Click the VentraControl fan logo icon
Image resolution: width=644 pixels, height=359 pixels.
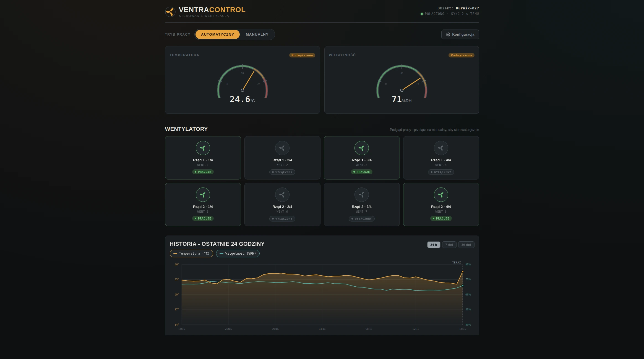170,12
